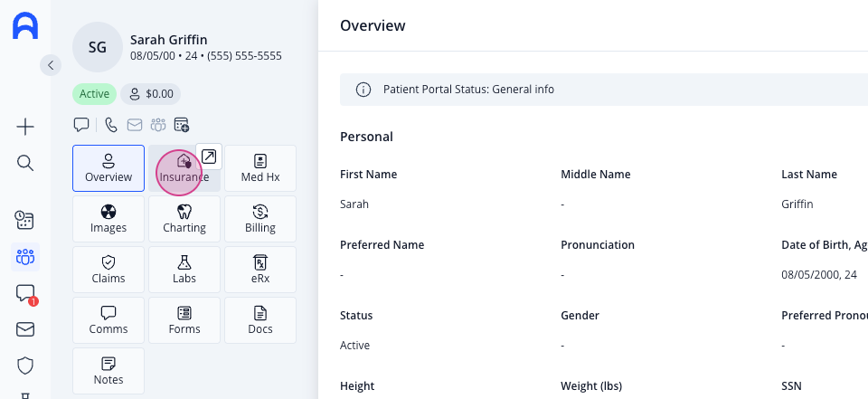
Task: Open the Comms tile
Action: pos(108,320)
